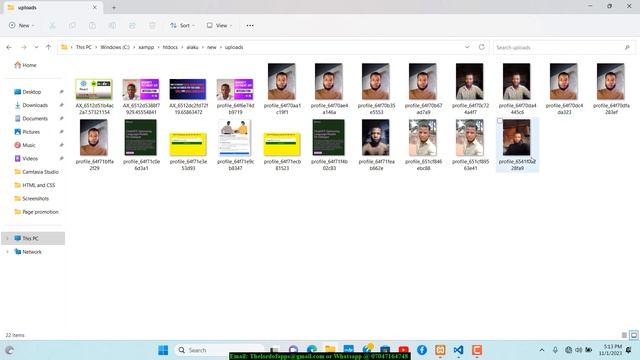The width and height of the screenshot is (640, 360).
Task: Click the Cut scissors icon
Action: click(x=52, y=25)
